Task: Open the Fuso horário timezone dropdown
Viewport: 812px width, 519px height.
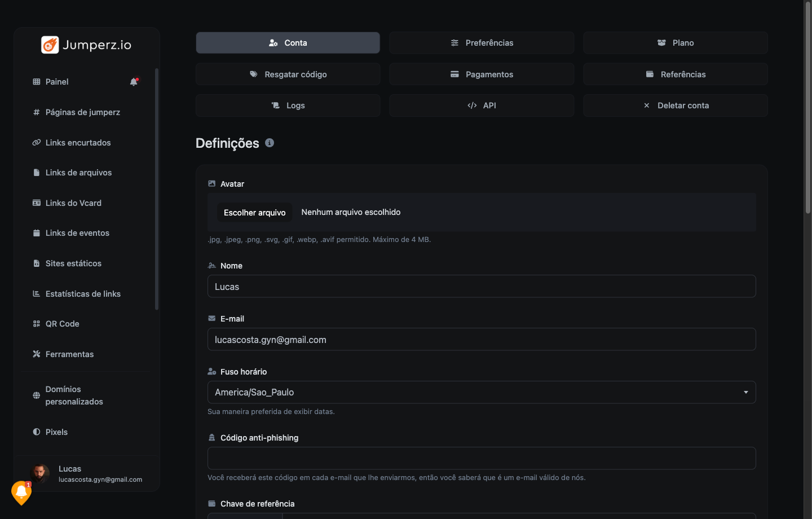Action: 482,392
